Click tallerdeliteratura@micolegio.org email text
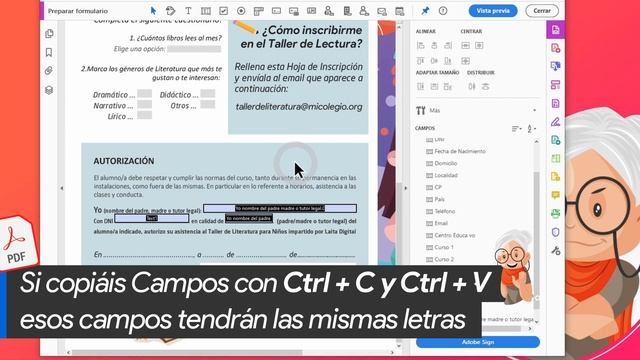Viewport: 640px width, 360px height. coord(299,107)
